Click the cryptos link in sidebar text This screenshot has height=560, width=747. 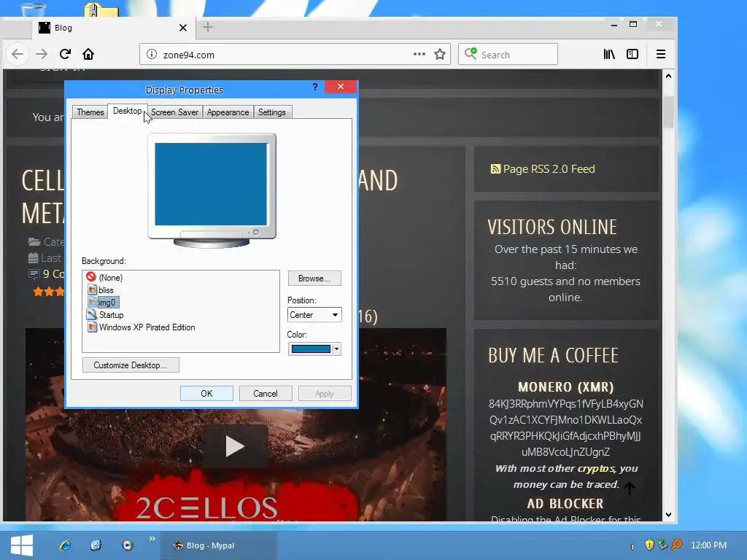[596, 469]
